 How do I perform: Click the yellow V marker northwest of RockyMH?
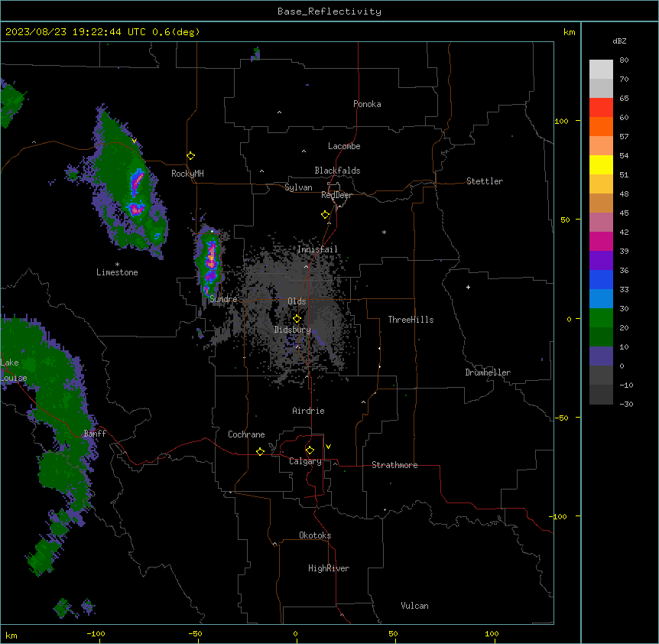pos(134,141)
